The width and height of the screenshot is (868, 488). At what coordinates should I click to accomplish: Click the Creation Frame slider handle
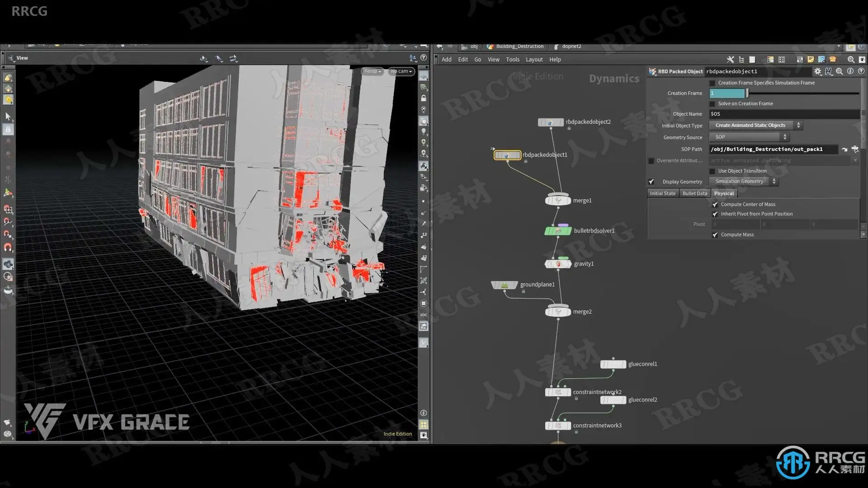[x=747, y=94]
